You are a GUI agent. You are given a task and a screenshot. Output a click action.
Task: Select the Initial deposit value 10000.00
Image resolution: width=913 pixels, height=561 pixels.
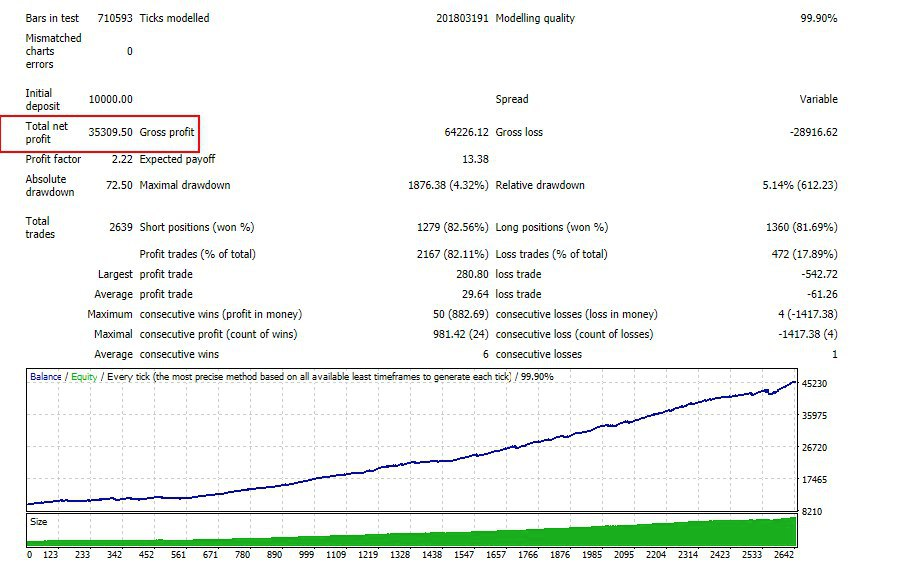click(x=111, y=99)
